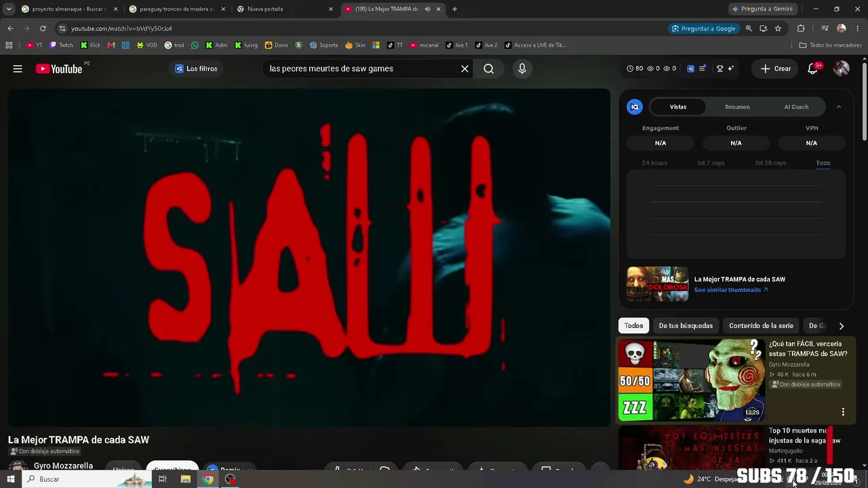Switch to the Resumen tab
868x488 pixels.
pyautogui.click(x=737, y=106)
